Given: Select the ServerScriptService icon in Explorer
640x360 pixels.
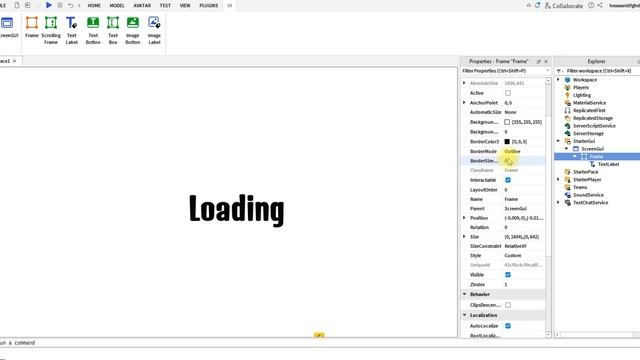Looking at the screenshot, I should [567, 126].
